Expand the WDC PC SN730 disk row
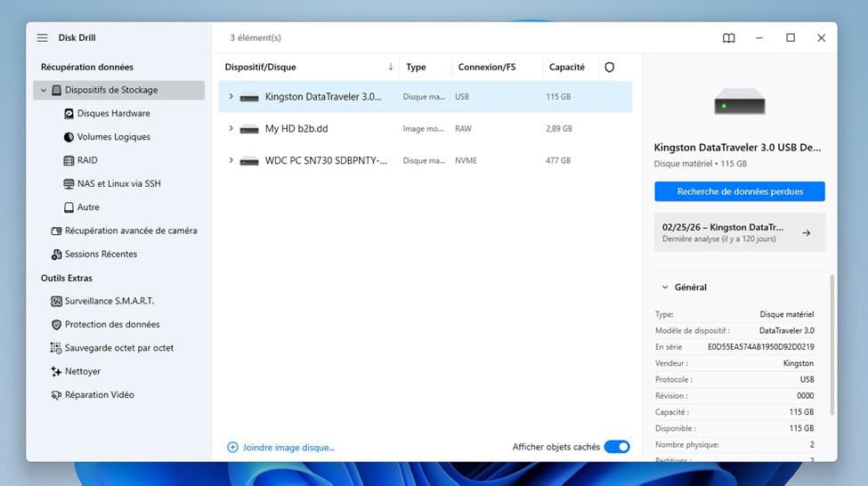Image resolution: width=868 pixels, height=486 pixels. [x=231, y=160]
